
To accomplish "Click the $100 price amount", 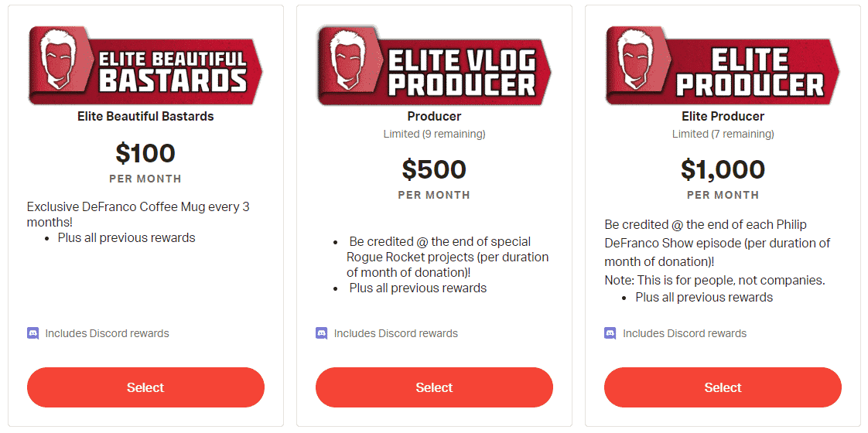I will tap(145, 153).
